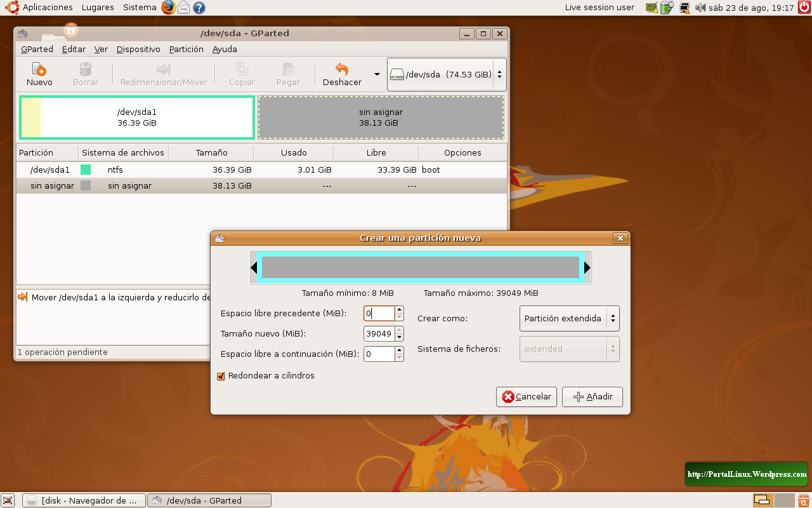Open the Editar menu
The height and width of the screenshot is (508, 812).
[x=74, y=49]
